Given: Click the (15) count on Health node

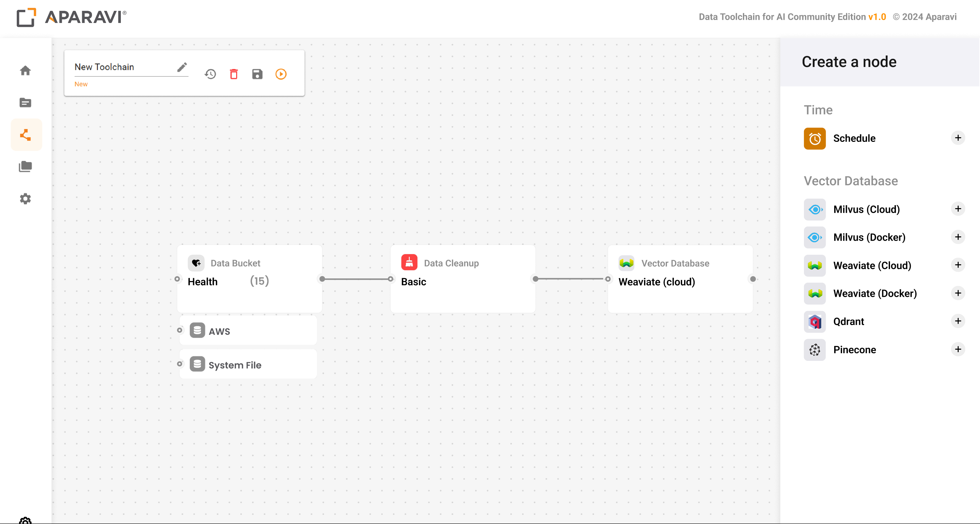Looking at the screenshot, I should pos(259,281).
